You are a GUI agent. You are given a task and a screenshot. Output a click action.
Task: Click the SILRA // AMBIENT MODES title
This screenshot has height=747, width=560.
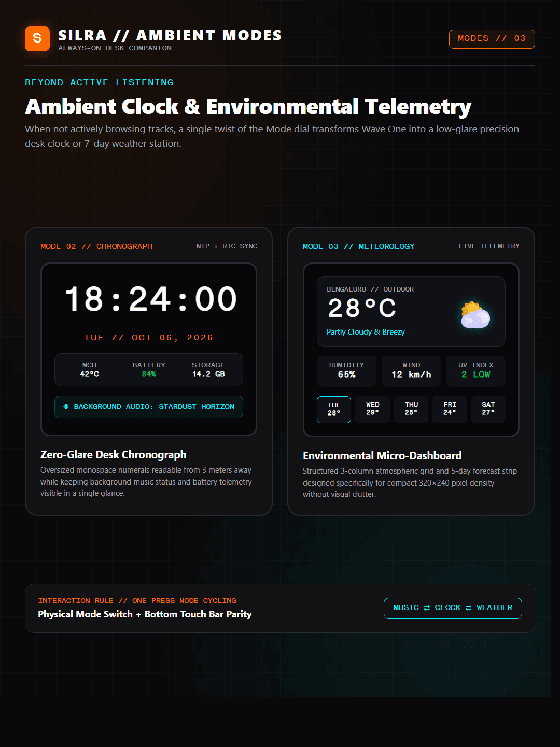pyautogui.click(x=170, y=35)
